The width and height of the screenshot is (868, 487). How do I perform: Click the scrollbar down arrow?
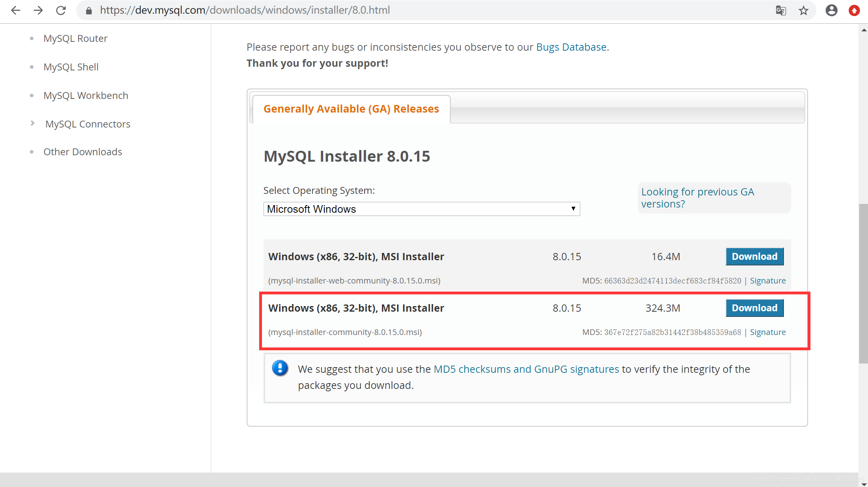tap(863, 484)
